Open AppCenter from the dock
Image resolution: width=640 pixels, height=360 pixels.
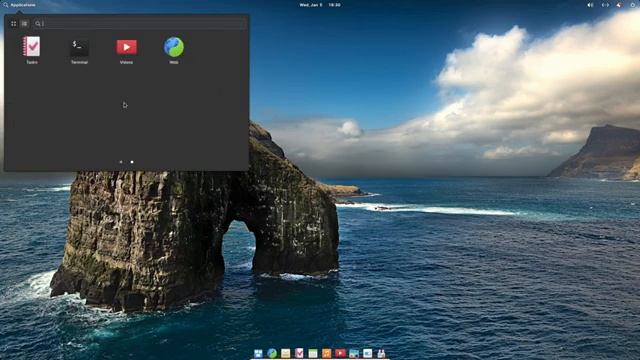(x=381, y=353)
